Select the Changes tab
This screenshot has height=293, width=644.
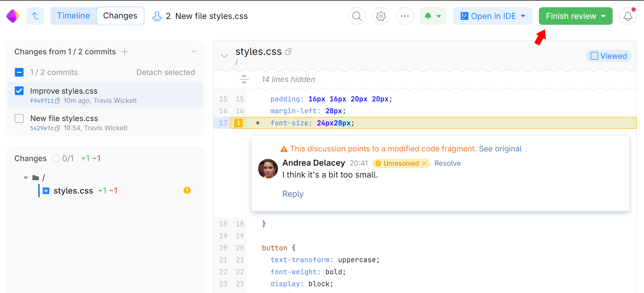[x=120, y=16]
